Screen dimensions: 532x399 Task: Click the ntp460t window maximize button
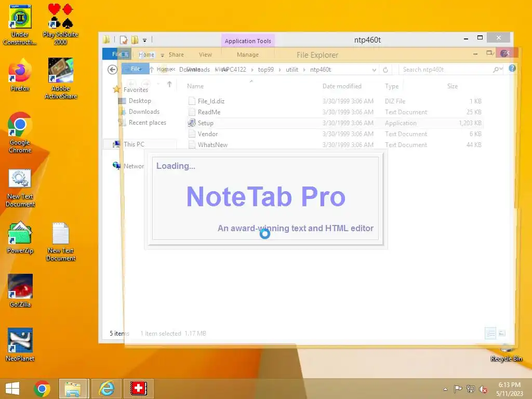[480, 37]
